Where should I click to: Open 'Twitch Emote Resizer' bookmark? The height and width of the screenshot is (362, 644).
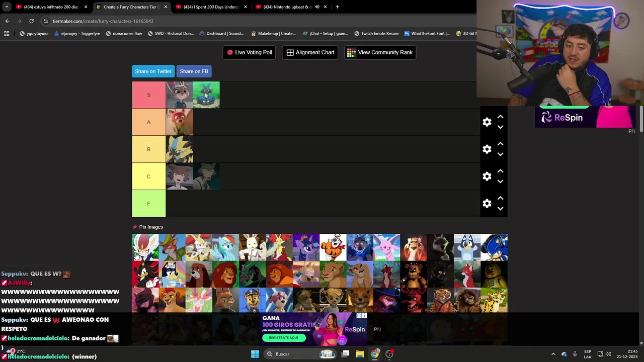click(376, 34)
